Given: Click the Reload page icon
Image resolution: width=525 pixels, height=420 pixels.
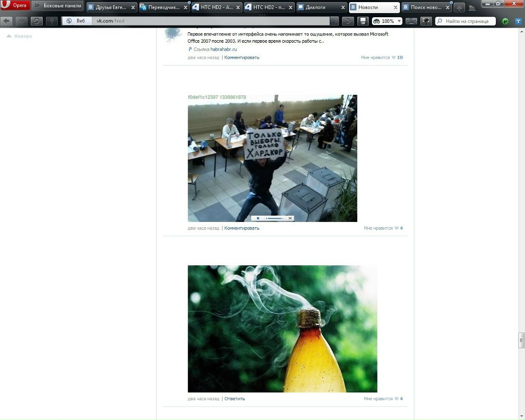Looking at the screenshot, I should tap(36, 21).
